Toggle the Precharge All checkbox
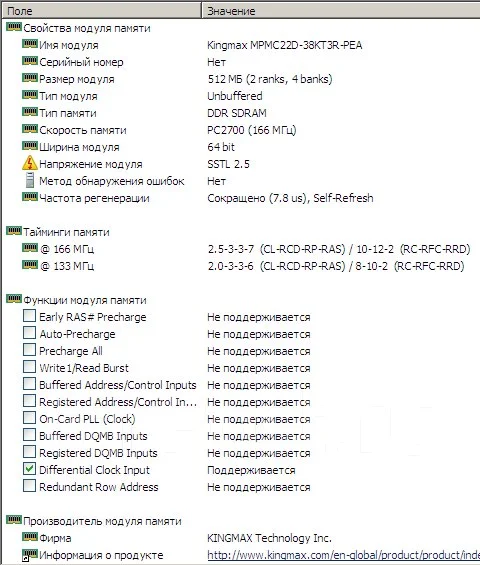Screen dimensions: 480x565 [x=29, y=350]
